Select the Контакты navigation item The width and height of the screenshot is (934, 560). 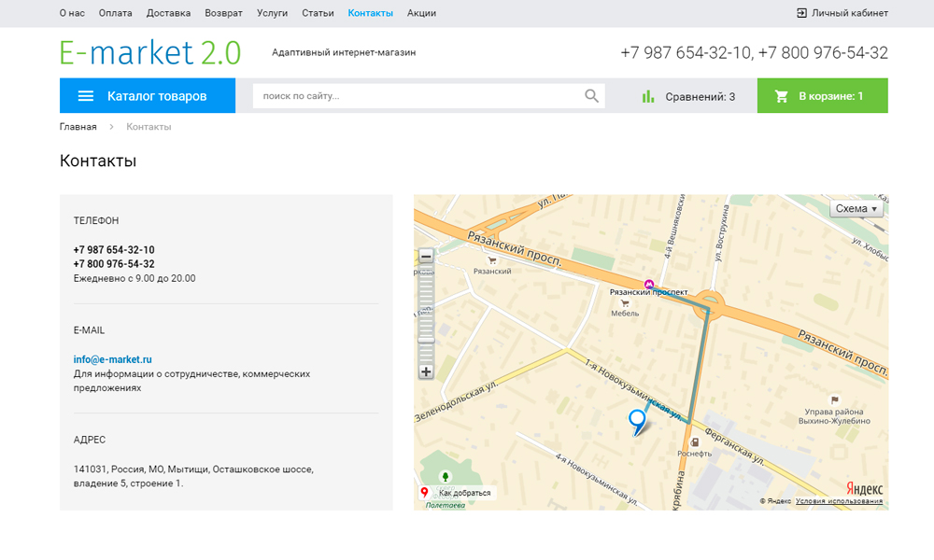[x=371, y=13]
